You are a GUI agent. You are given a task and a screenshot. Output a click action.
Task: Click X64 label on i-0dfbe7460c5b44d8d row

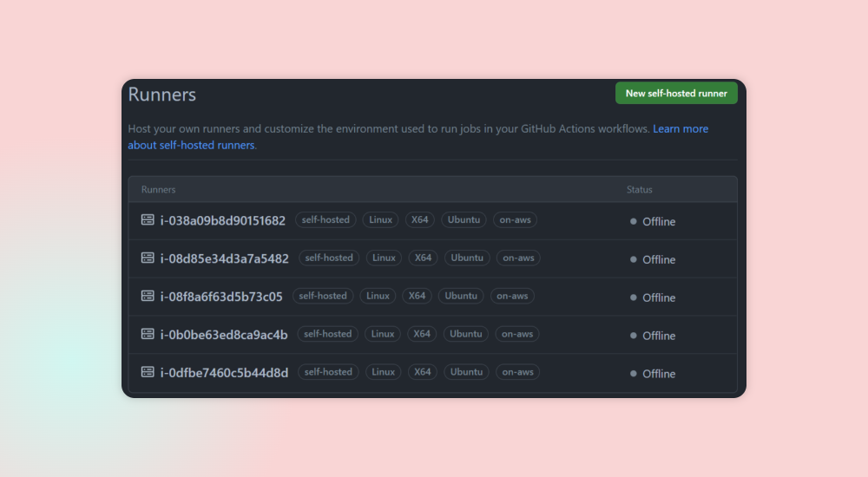[423, 372]
